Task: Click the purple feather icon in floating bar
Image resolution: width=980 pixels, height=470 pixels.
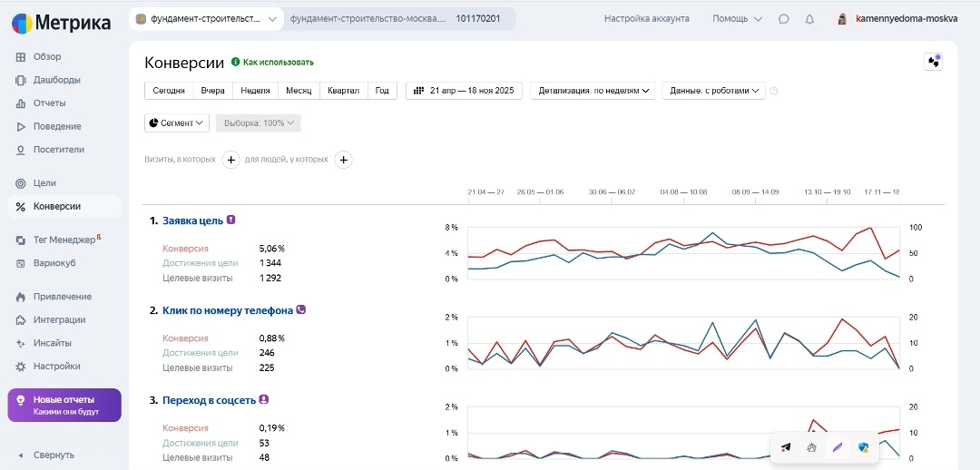Action: (838, 447)
